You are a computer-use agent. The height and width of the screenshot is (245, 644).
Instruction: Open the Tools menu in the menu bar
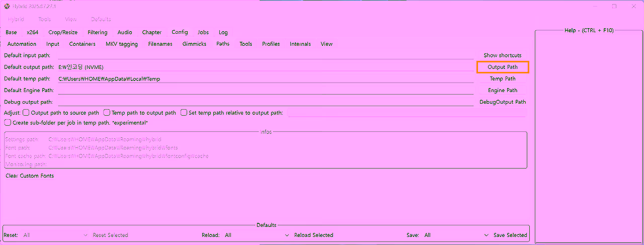[45, 19]
